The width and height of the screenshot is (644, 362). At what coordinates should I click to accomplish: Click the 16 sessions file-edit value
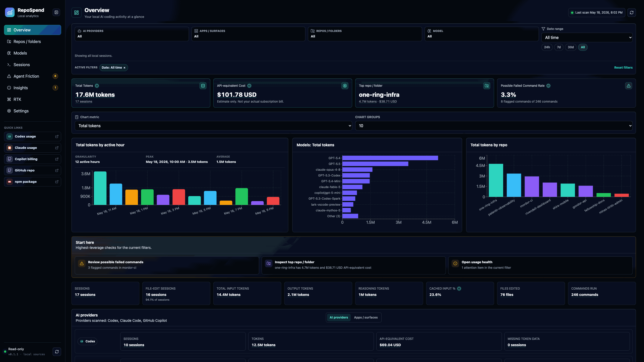coord(156,295)
